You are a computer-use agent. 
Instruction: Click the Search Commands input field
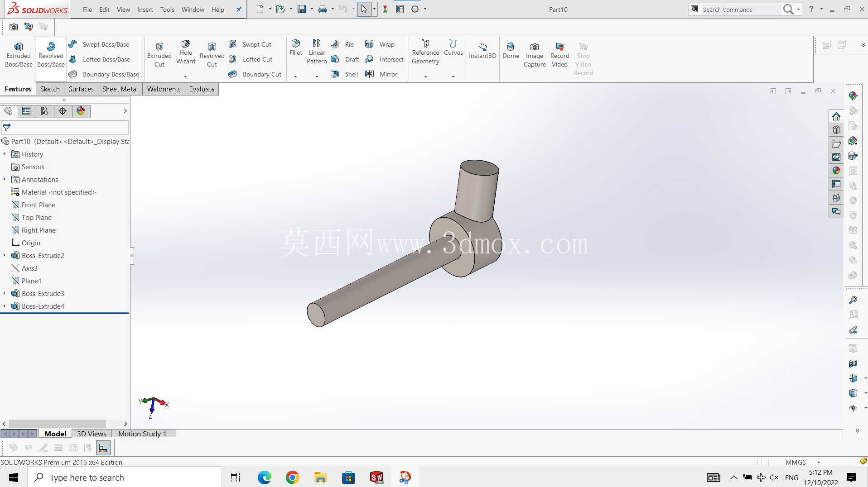point(740,10)
